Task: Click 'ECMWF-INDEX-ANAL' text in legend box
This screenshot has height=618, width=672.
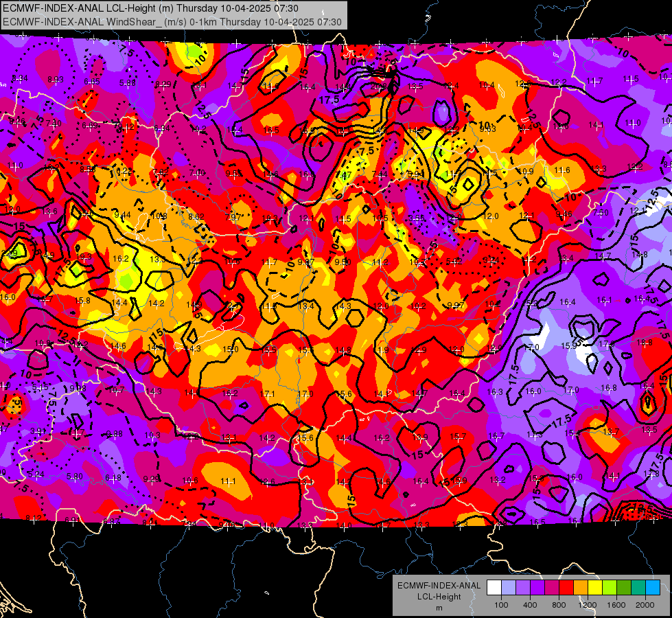Action: click(x=439, y=586)
